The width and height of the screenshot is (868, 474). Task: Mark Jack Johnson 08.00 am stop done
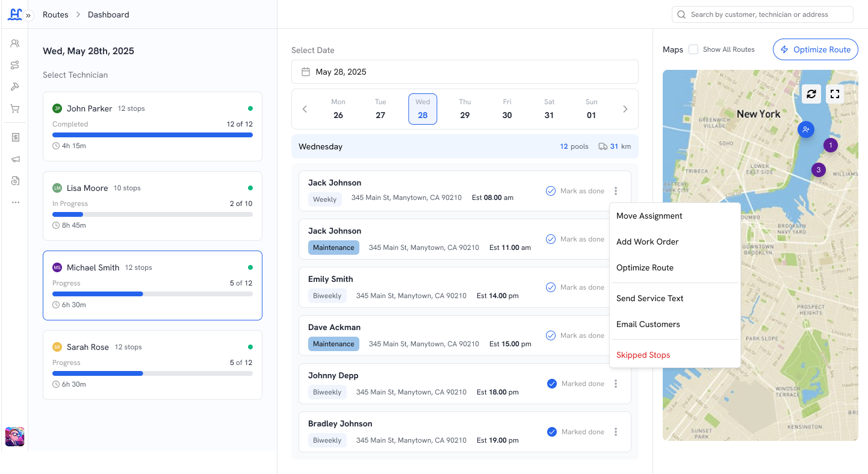pyautogui.click(x=575, y=191)
